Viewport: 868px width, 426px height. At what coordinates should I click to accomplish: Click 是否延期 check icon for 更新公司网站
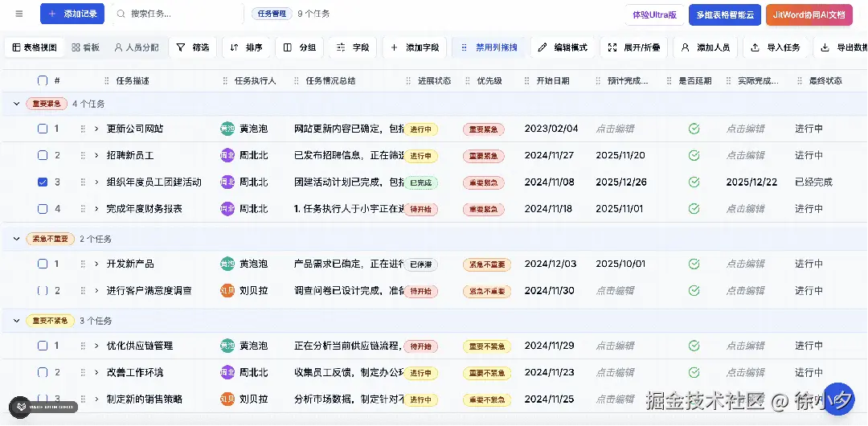(694, 129)
